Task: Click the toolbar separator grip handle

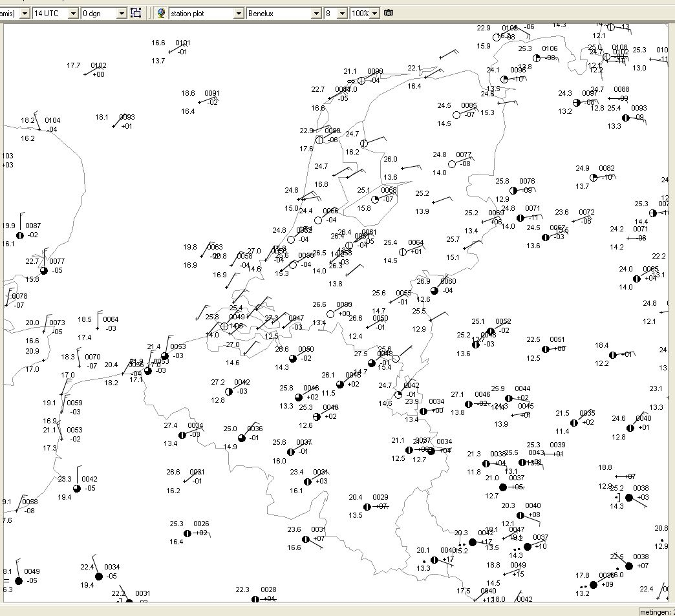Action: 150,13
